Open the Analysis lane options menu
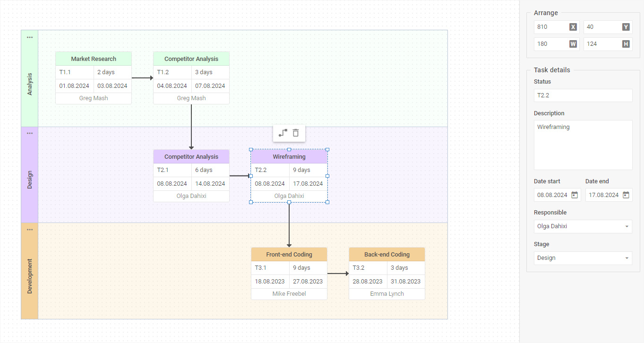This screenshot has width=644, height=343. [x=29, y=37]
